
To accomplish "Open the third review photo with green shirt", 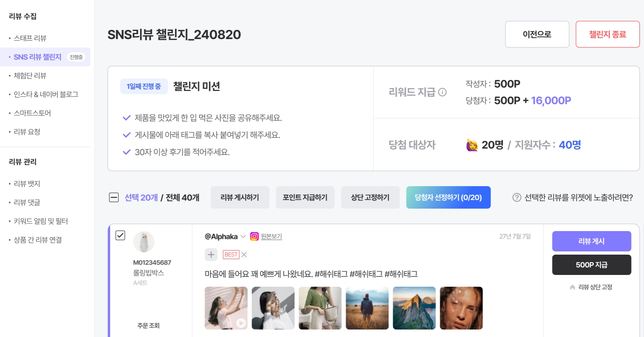I will [x=320, y=308].
